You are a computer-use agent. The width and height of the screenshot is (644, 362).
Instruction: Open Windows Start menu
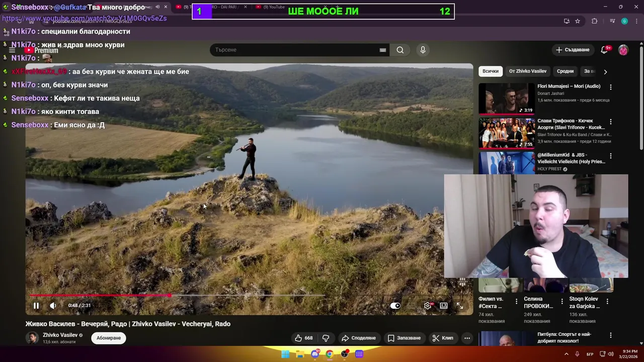[x=285, y=354]
